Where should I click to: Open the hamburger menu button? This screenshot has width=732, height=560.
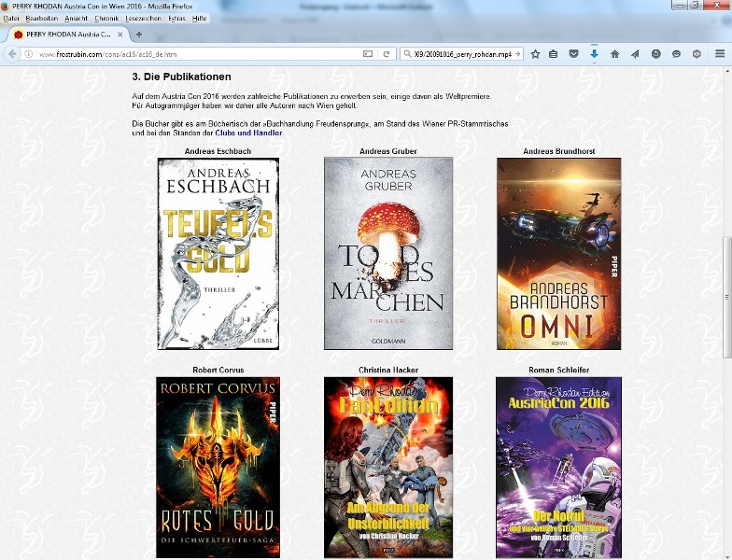[720, 54]
